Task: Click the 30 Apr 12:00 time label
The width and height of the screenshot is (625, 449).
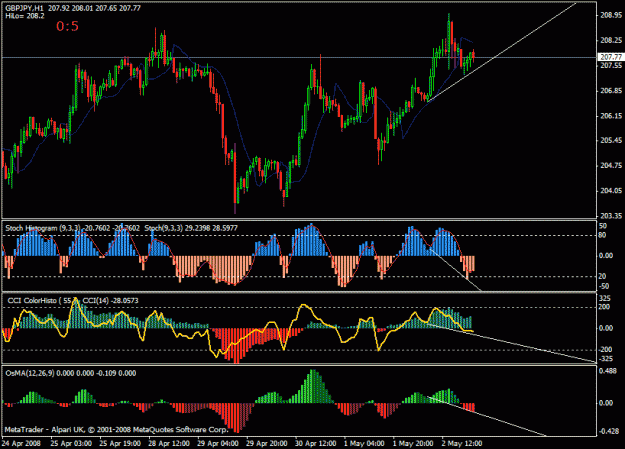Action: (x=315, y=443)
